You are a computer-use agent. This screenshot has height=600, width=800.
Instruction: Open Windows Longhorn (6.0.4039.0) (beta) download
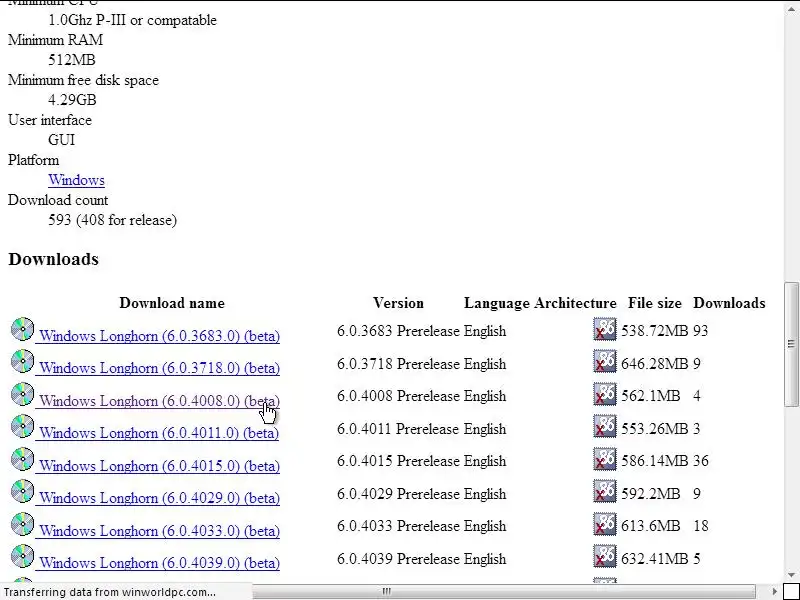[159, 563]
